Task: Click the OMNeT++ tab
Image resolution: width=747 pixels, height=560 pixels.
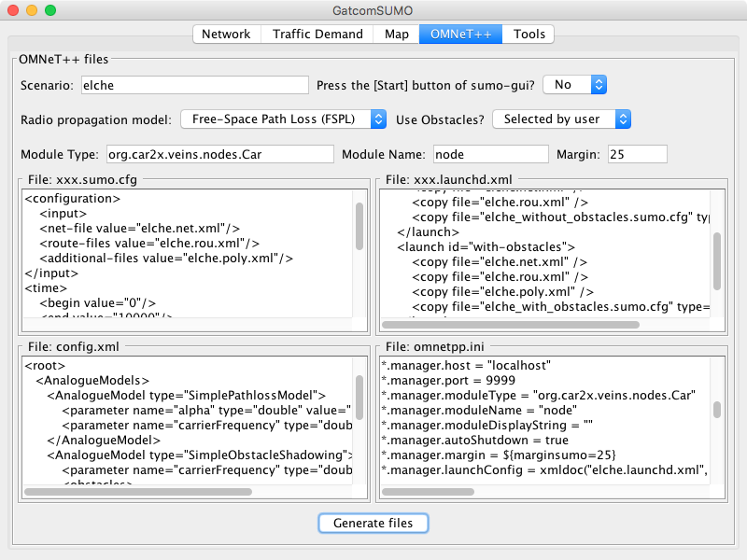Action: pyautogui.click(x=460, y=35)
